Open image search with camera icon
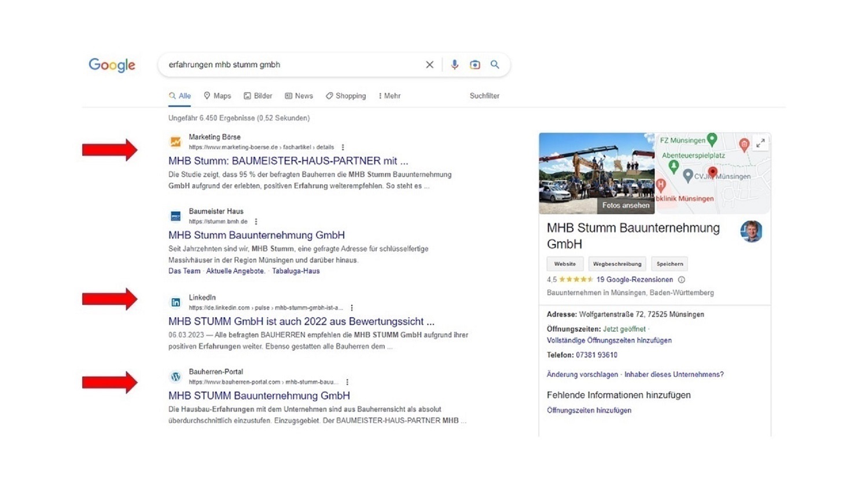Screen dimensions: 868x488 click(475, 65)
